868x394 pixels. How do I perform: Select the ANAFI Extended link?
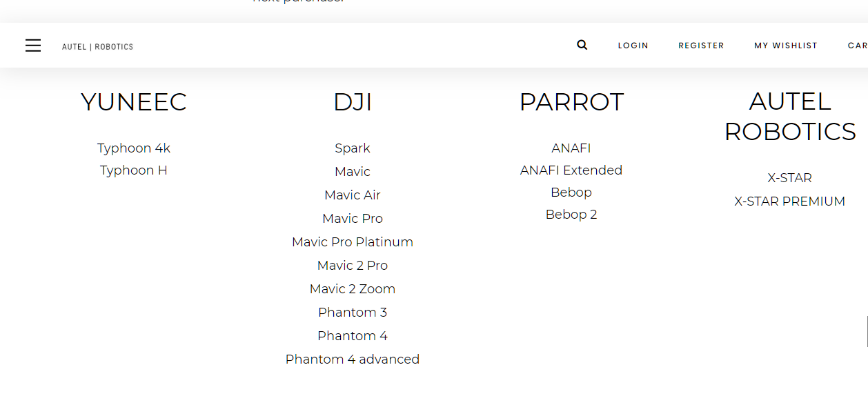(571, 170)
